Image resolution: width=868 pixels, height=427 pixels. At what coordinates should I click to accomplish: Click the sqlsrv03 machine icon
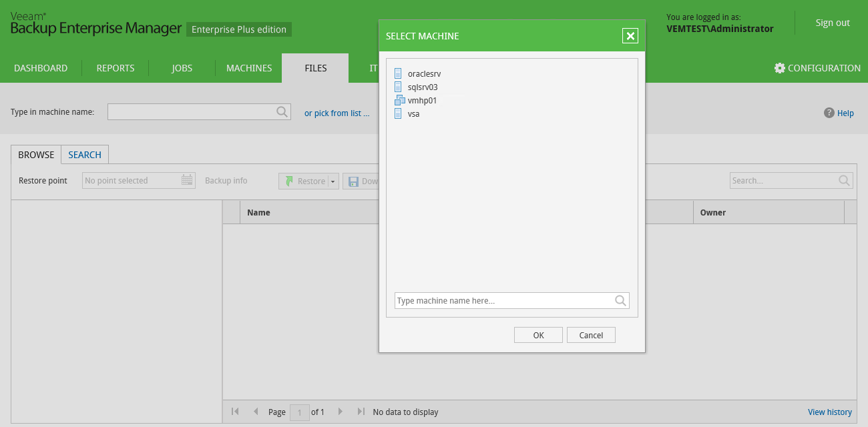coord(399,87)
